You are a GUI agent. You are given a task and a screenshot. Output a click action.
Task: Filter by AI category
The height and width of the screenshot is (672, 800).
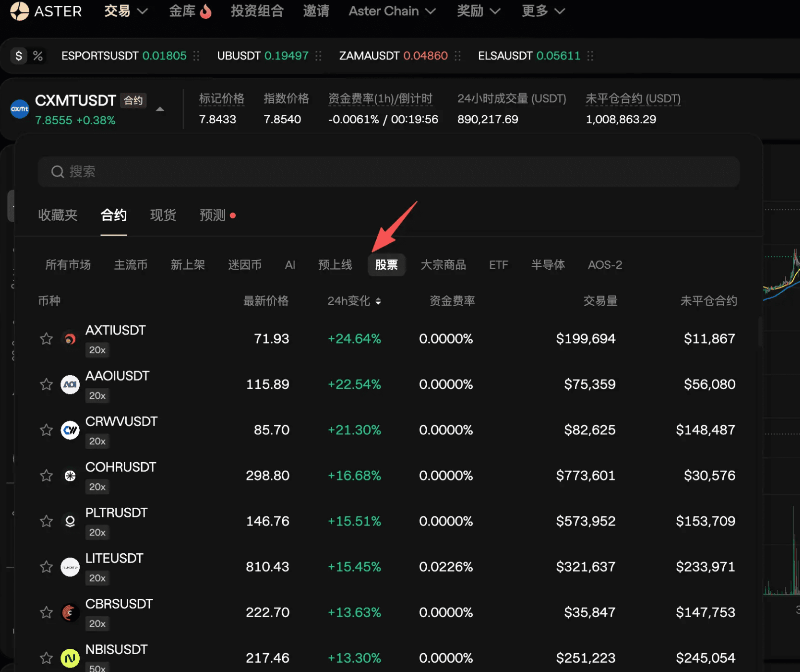[290, 265]
